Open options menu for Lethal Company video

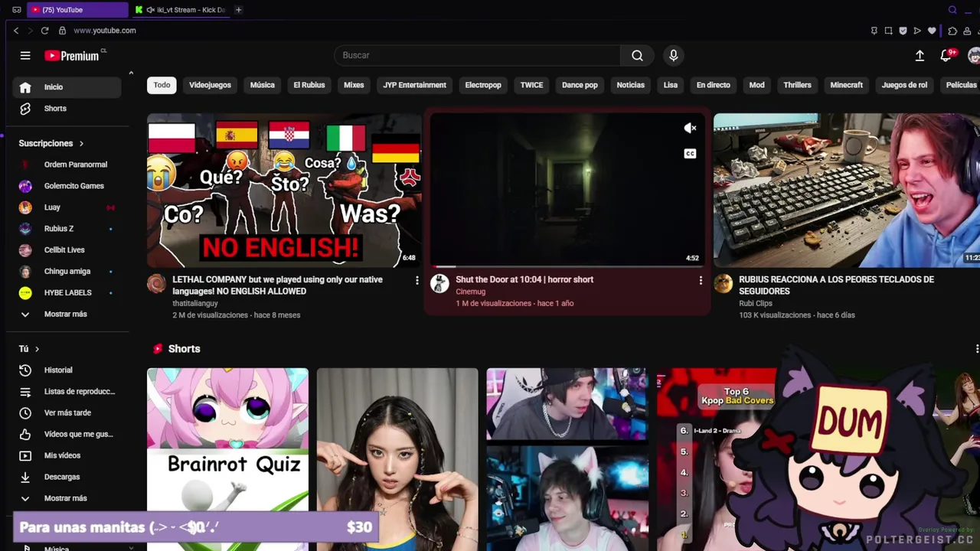[x=416, y=281]
